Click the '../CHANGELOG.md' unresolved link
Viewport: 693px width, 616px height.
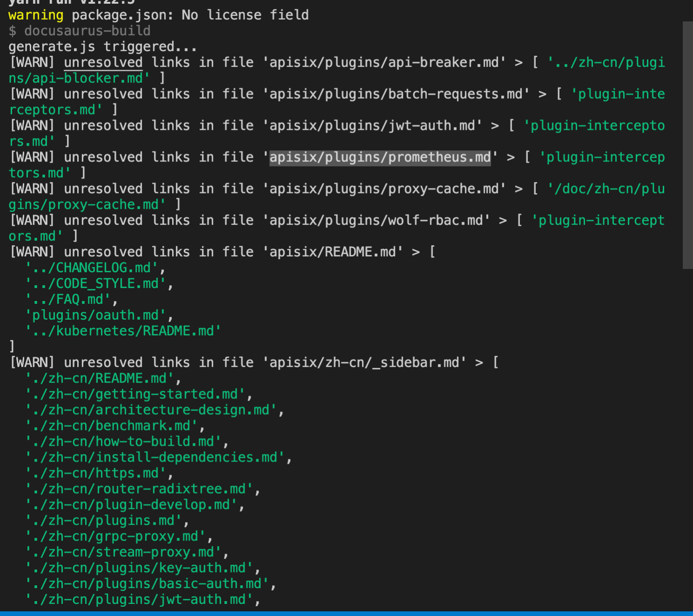(x=92, y=268)
